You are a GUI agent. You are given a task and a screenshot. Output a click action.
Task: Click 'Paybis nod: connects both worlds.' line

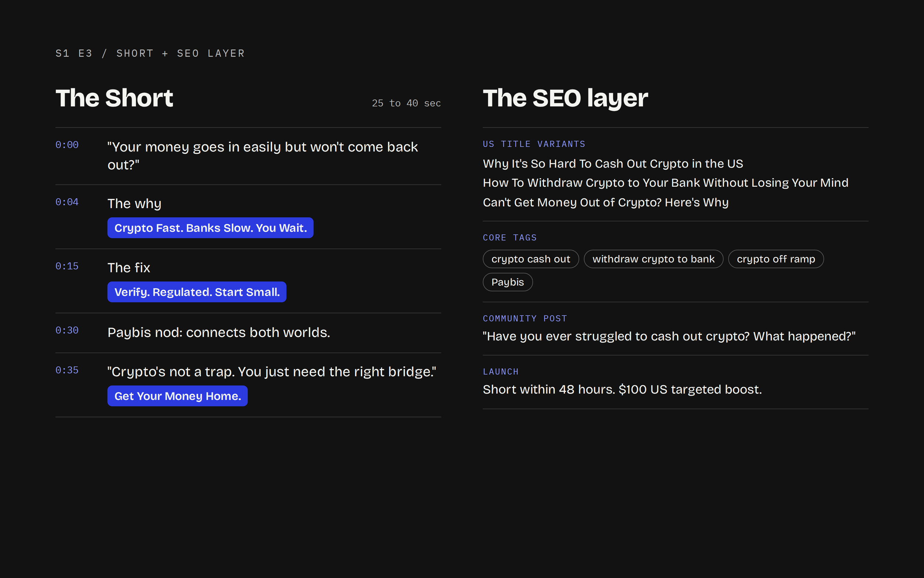point(219,332)
